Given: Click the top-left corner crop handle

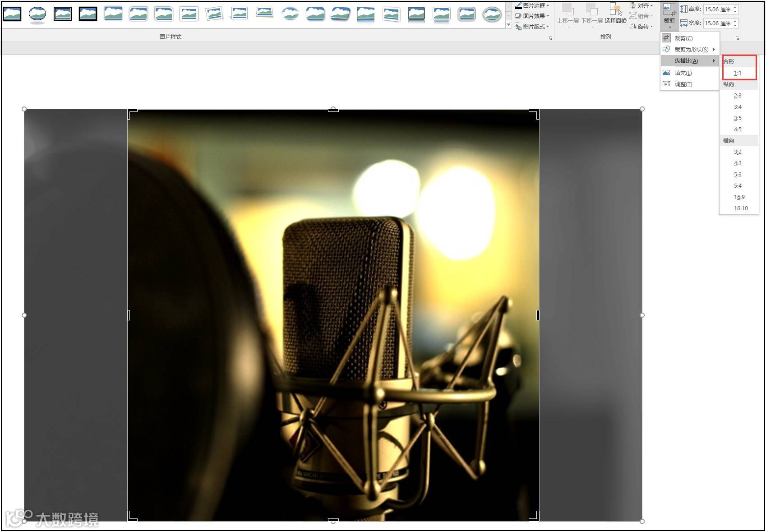Looking at the screenshot, I should pyautogui.click(x=131, y=113).
